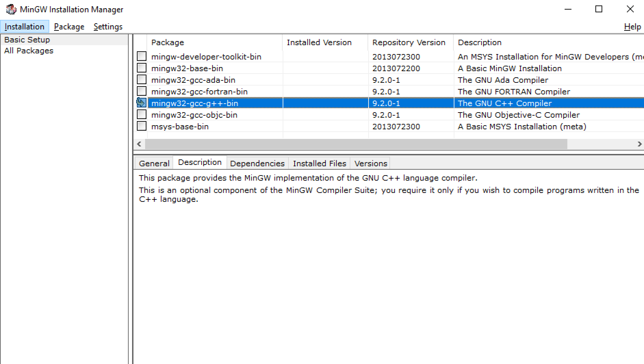Click the horizontal scrollbar thumb of package list
This screenshot has width=644, height=364.
(356, 144)
